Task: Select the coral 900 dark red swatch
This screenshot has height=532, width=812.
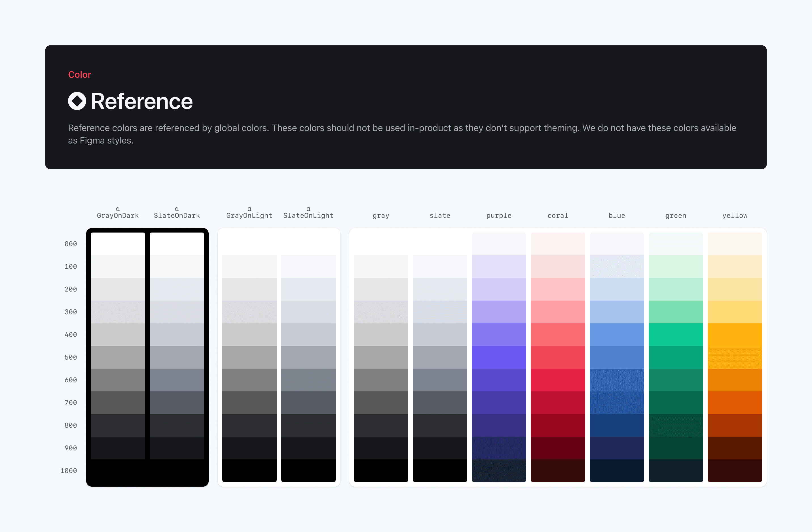Action: pos(558,448)
